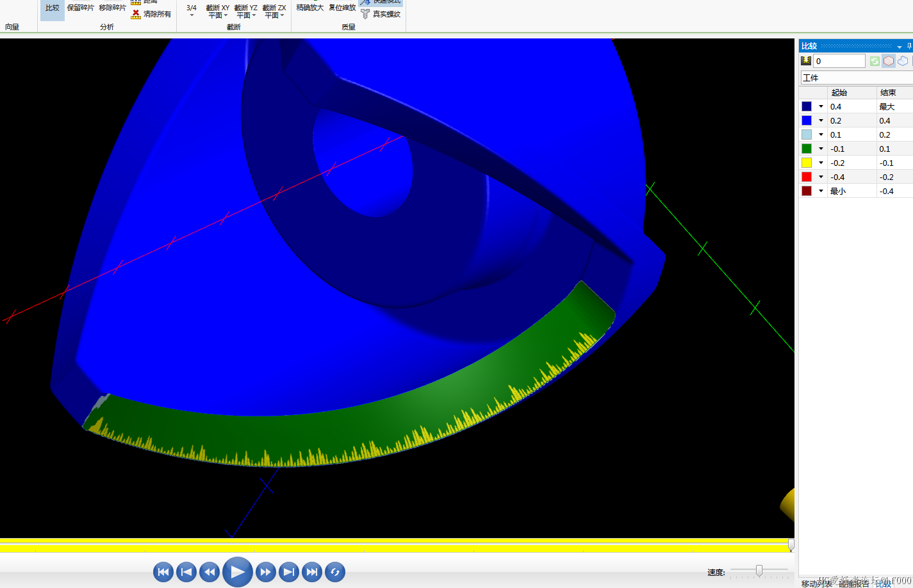Screen dimensions: 913x588
Task: Click the blue color swatch for 0.2
Action: point(807,120)
